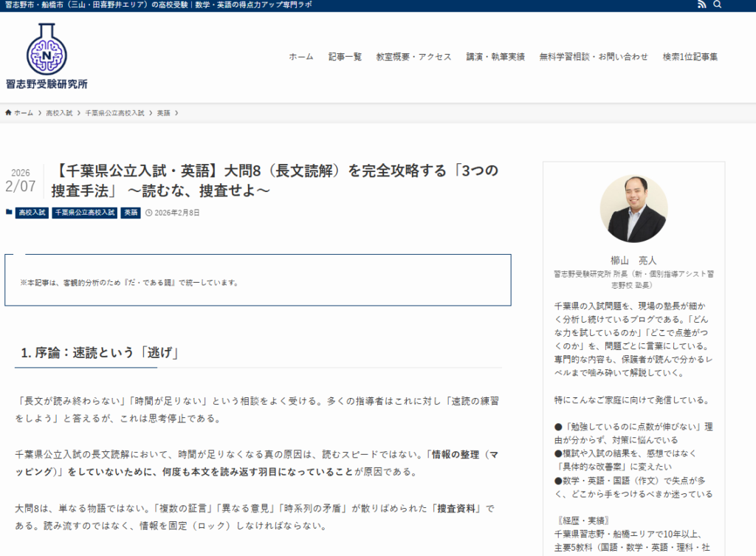Click the author profile photo
Viewport: 756px width, 556px height.
633,209
